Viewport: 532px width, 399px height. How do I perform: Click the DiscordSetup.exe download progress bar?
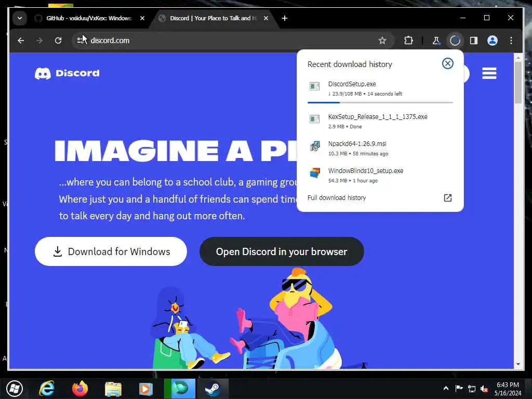(380, 102)
